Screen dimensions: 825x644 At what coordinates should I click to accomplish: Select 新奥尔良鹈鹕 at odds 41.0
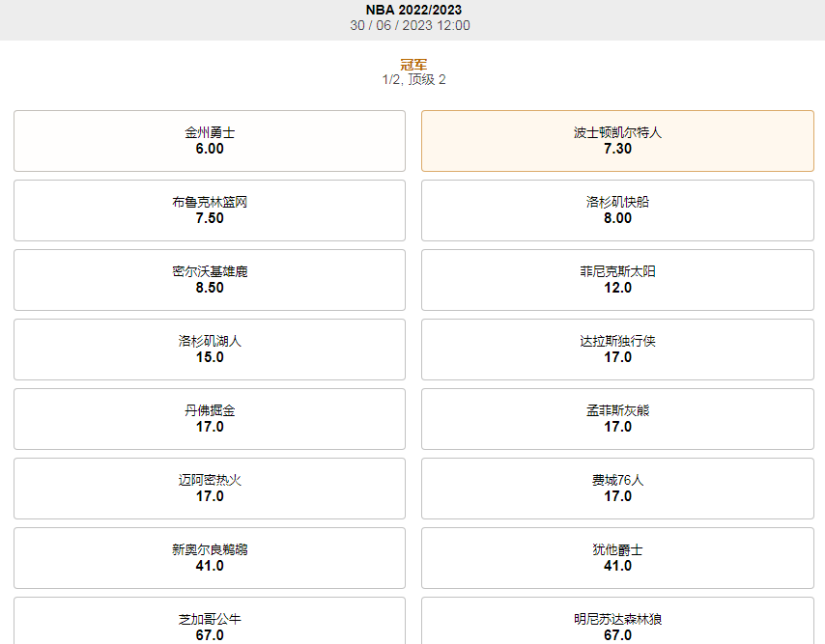pyautogui.click(x=209, y=558)
